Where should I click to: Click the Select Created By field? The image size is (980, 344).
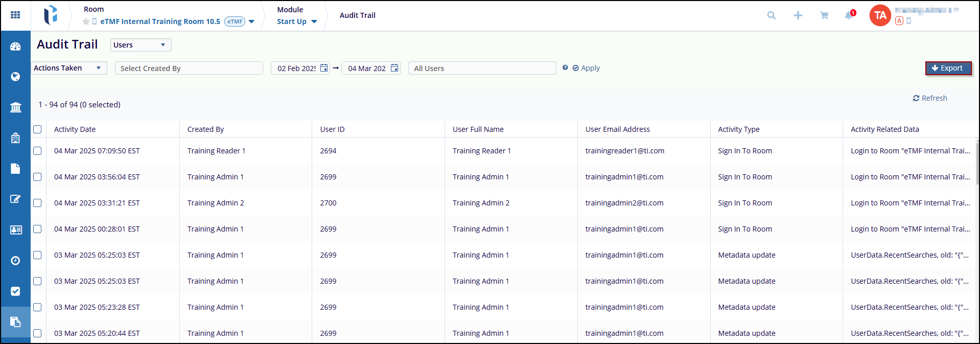point(189,68)
